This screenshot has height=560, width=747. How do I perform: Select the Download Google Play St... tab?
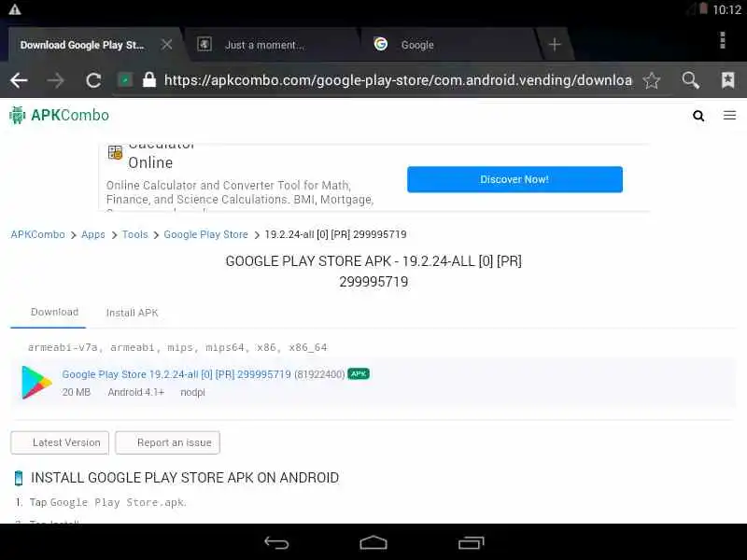tap(82, 45)
